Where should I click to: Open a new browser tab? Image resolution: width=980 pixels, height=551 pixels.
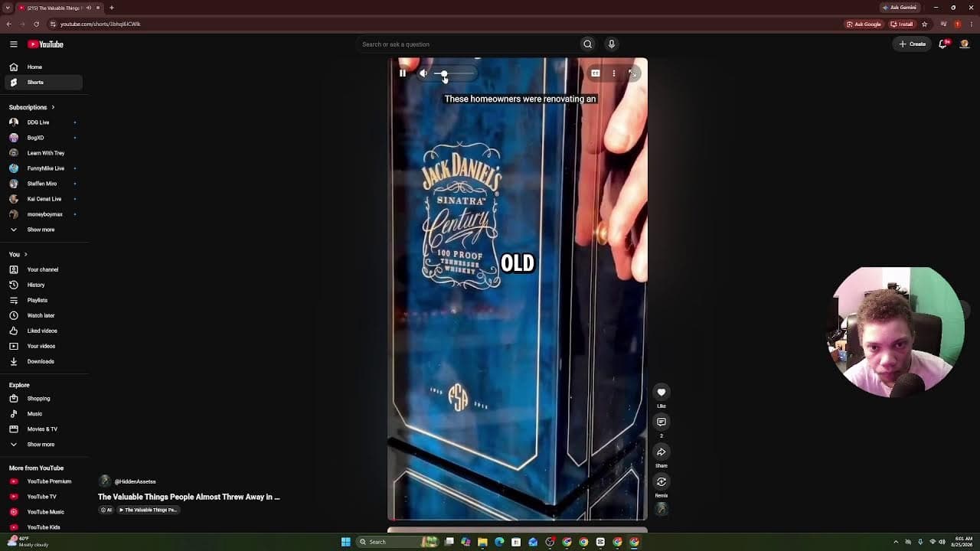pyautogui.click(x=111, y=8)
